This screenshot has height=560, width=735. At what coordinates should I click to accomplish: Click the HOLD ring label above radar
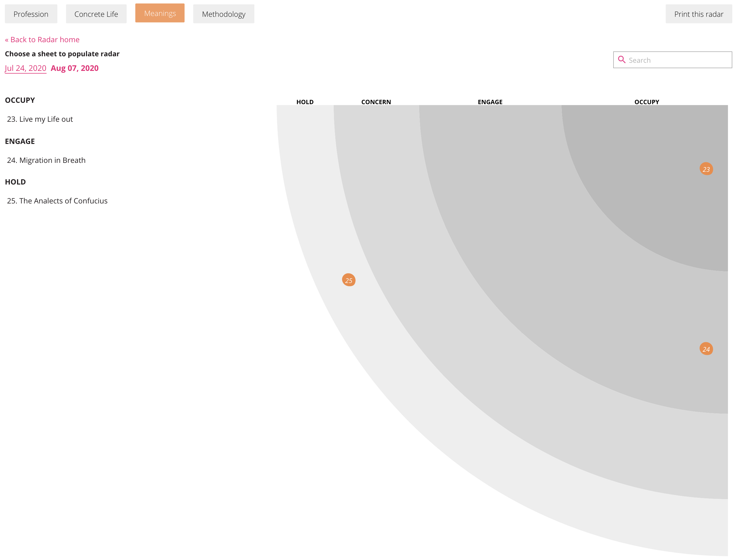coord(305,102)
